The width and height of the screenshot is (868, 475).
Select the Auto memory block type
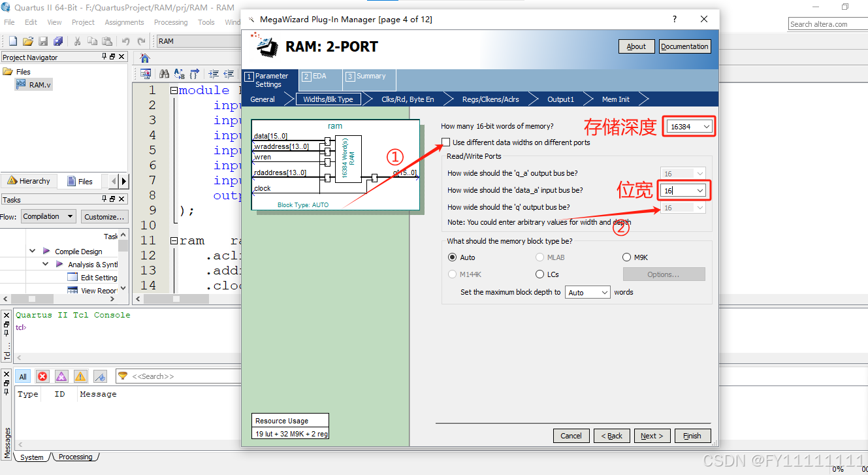pos(452,257)
